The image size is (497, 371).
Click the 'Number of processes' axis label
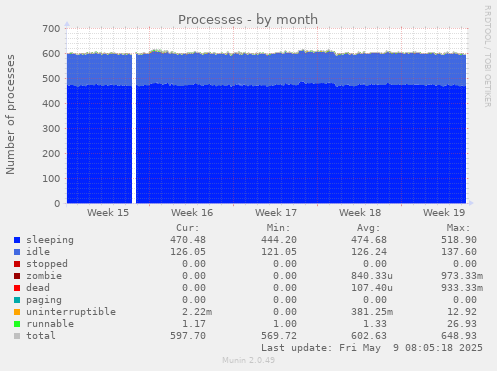[10, 114]
